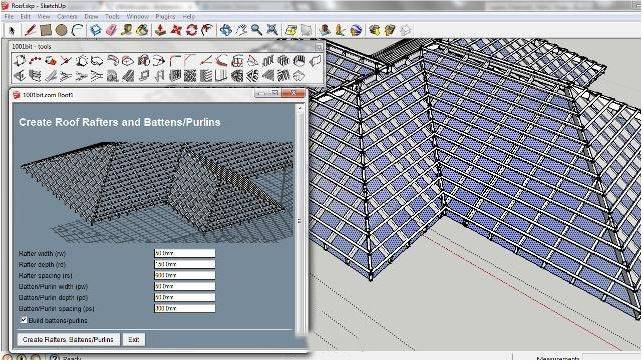Pick the Line pencil tool
This screenshot has height=364, width=643.
point(30,30)
